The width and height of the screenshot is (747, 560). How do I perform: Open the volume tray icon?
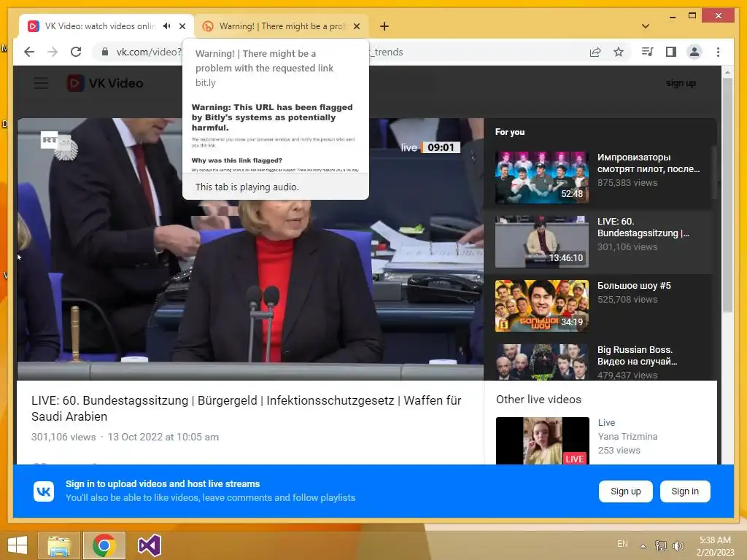pyautogui.click(x=678, y=545)
